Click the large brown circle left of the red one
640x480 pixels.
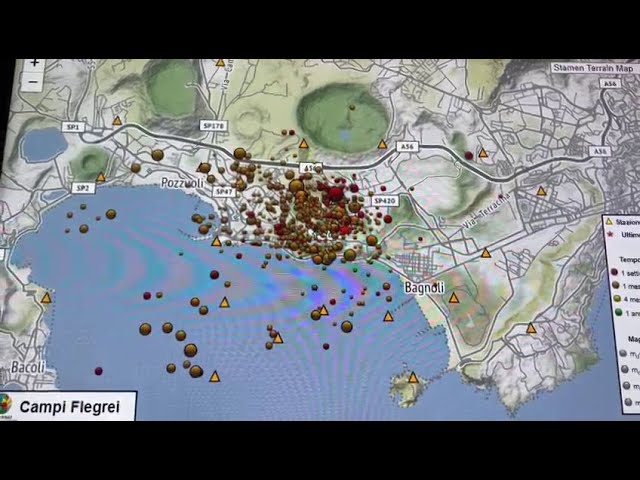coord(296,187)
